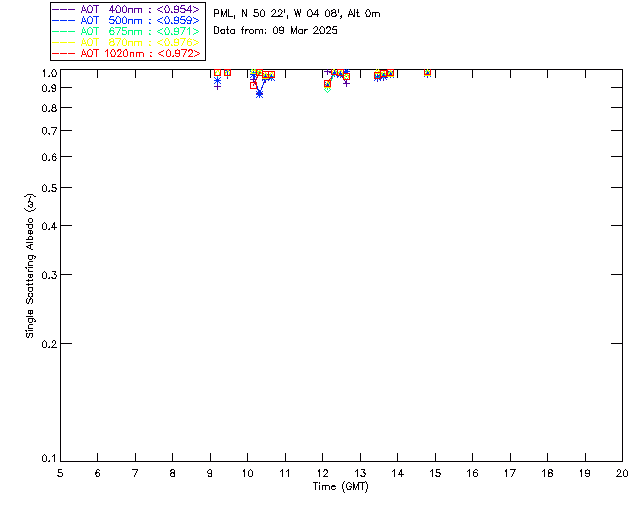Click x-axis hour label 18

coord(548,473)
